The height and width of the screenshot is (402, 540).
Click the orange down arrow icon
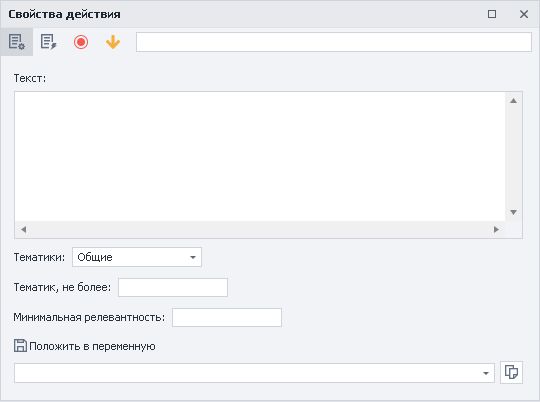[113, 42]
